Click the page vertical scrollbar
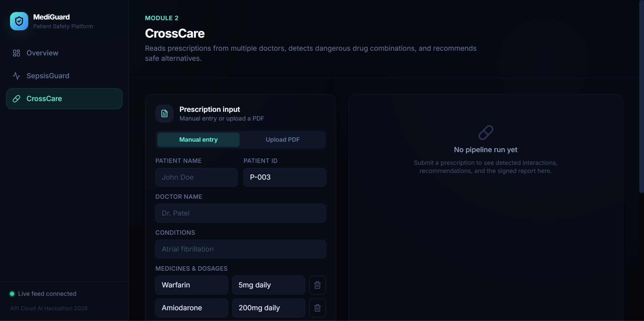Screen dimensions: 644x321 [x=641, y=96]
